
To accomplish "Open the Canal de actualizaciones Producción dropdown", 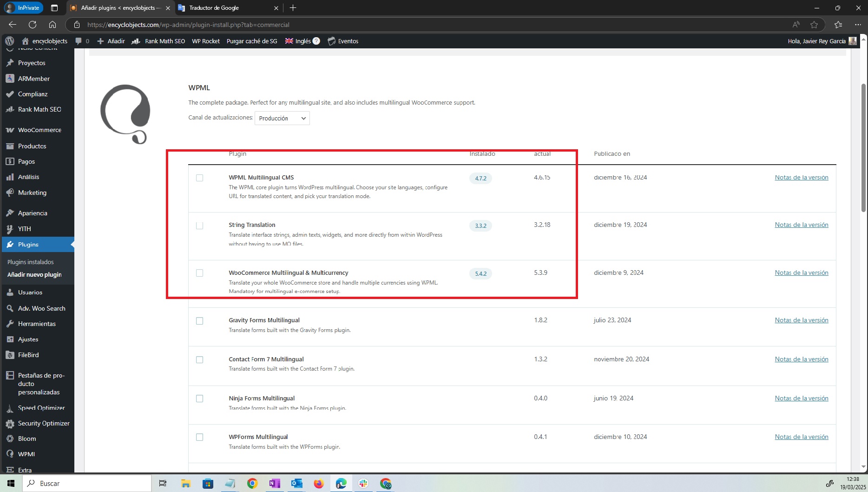I will tap(282, 118).
